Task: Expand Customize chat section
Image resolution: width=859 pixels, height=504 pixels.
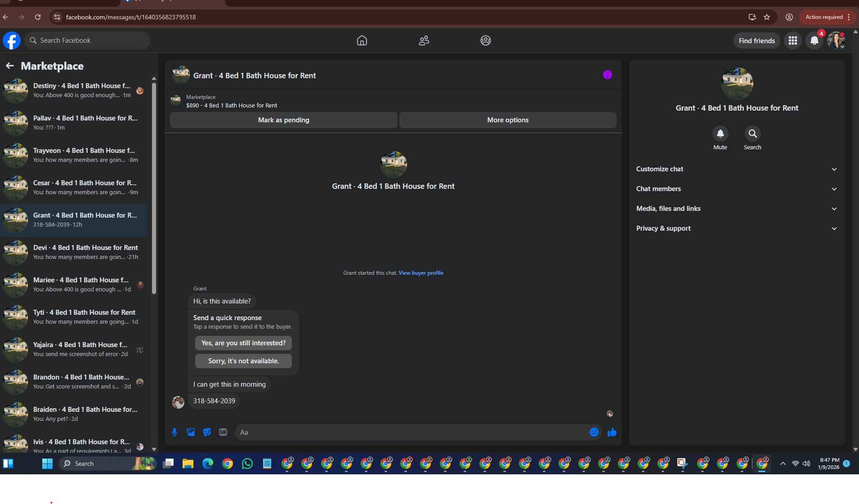Action: click(x=737, y=169)
